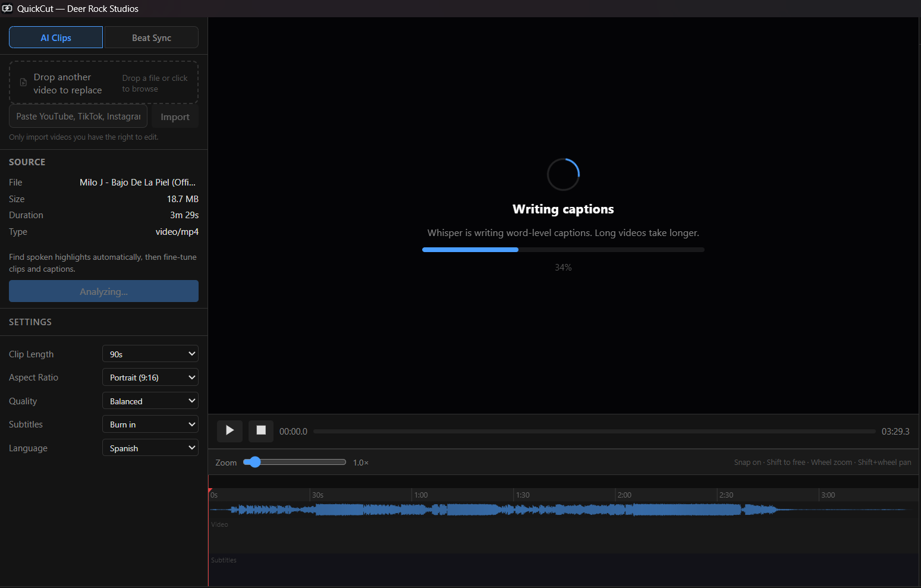
Task: Click the file name Milo J - Bajo De La Piel
Action: tap(137, 183)
